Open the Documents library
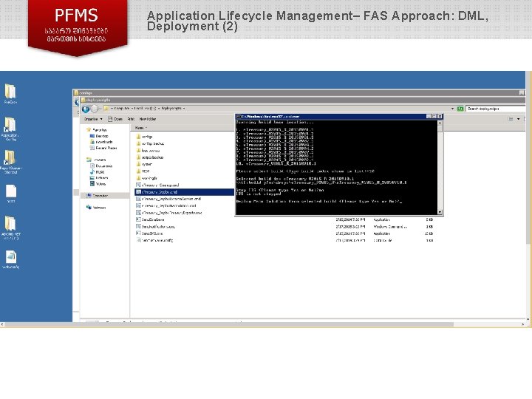532x399 pixels. point(101,166)
